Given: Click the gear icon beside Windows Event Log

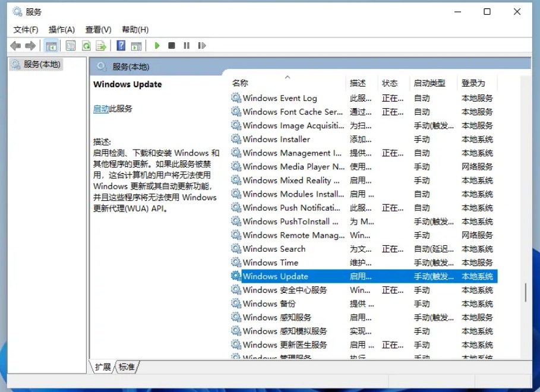Looking at the screenshot, I should 236,98.
